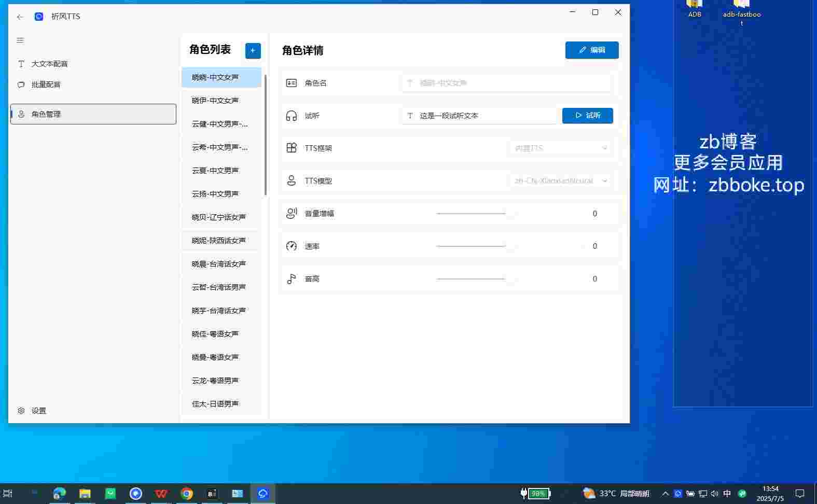Click the back arrow in title bar

click(x=20, y=17)
